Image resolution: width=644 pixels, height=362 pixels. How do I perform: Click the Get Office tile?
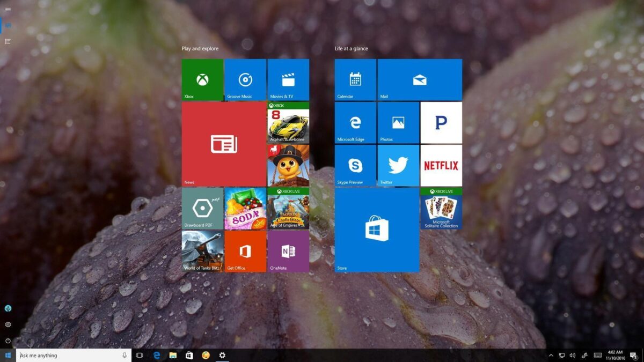click(x=245, y=251)
